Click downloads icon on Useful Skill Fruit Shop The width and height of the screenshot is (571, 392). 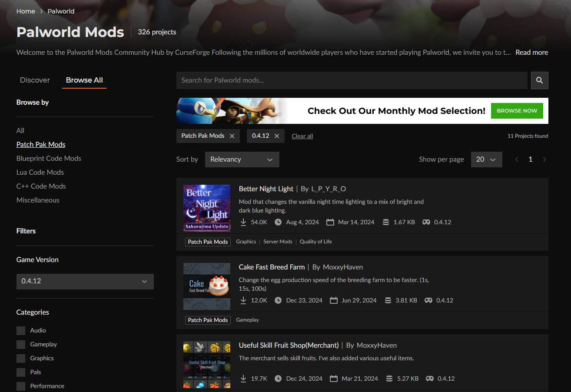(243, 379)
